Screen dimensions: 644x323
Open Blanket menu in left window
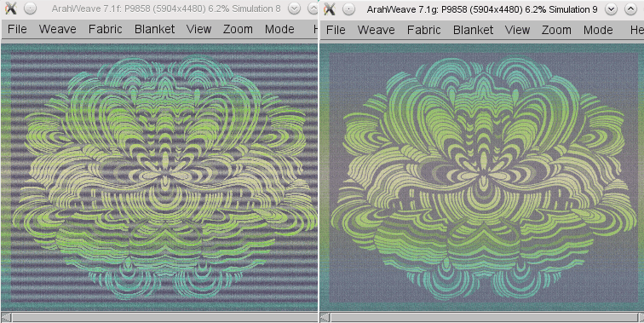[x=154, y=29]
